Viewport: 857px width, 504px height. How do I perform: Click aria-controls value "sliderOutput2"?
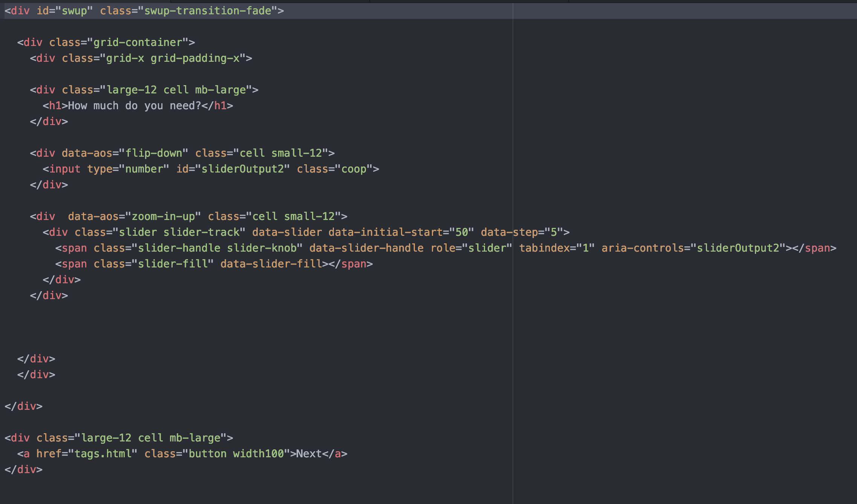coord(738,248)
